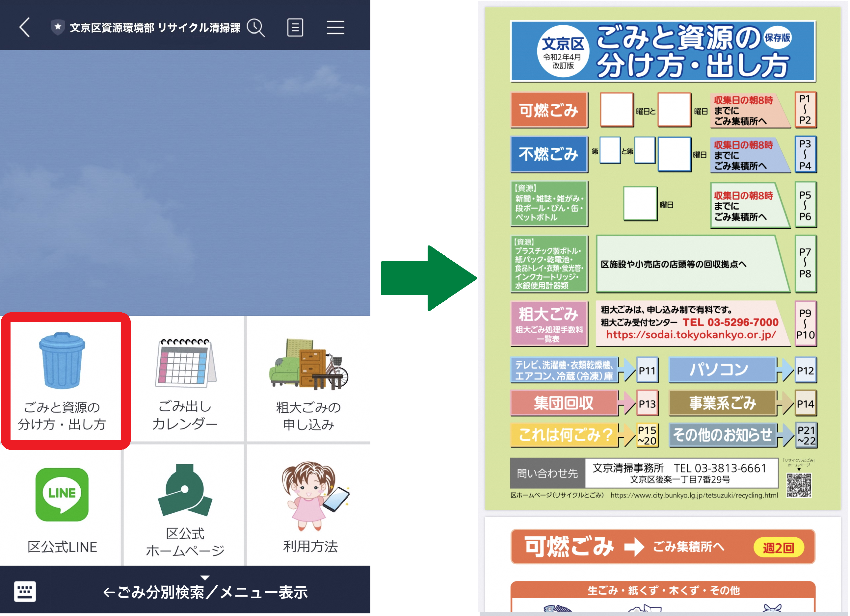Click the P7～P8 page reference
The width and height of the screenshot is (850, 616).
(x=806, y=264)
